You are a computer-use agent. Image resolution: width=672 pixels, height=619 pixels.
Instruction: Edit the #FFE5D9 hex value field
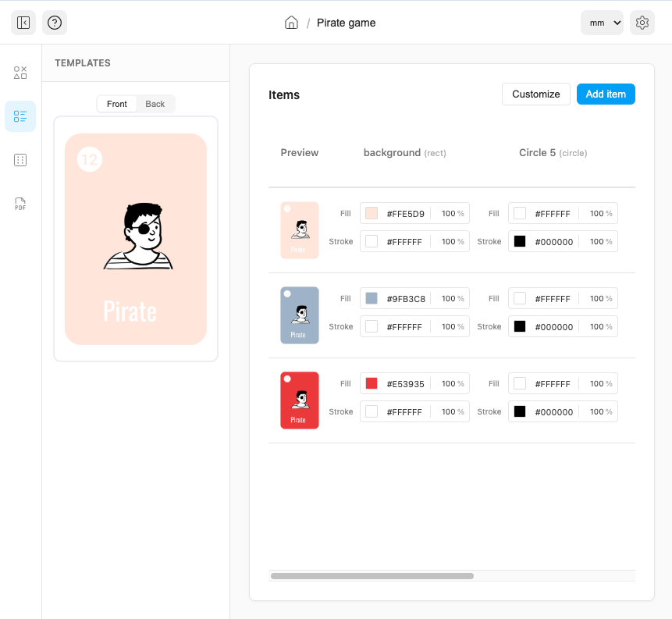coord(405,213)
